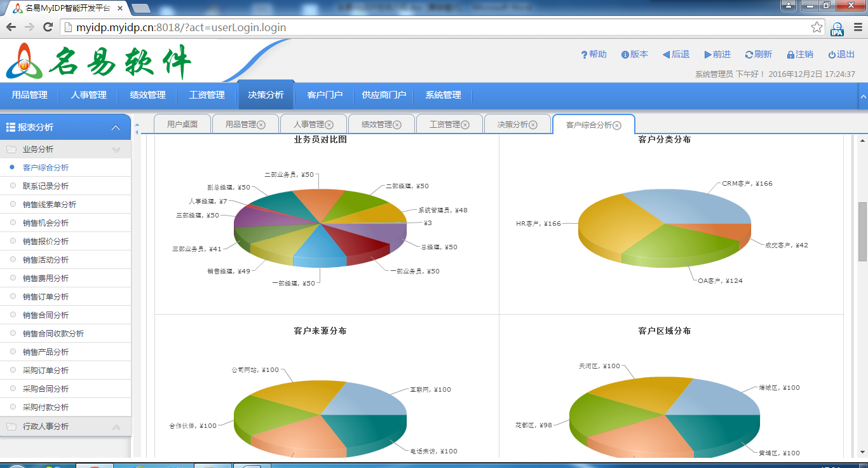Click the Help (帮助) question mark icon

584,55
